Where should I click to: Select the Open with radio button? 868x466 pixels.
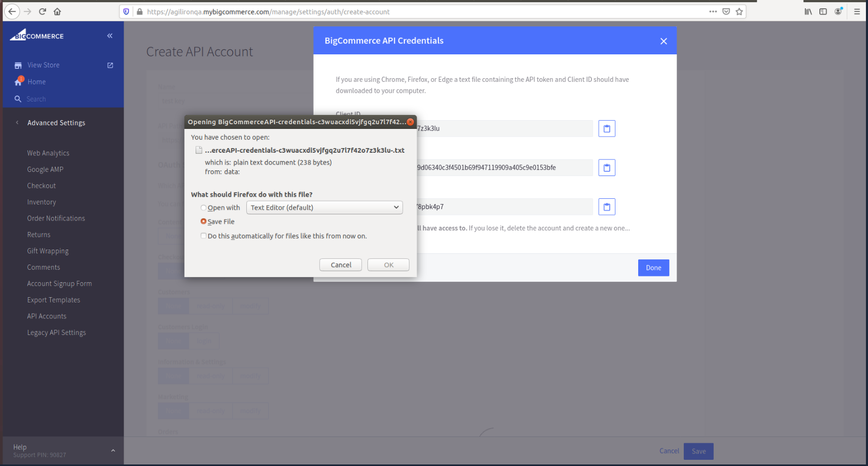coord(203,208)
